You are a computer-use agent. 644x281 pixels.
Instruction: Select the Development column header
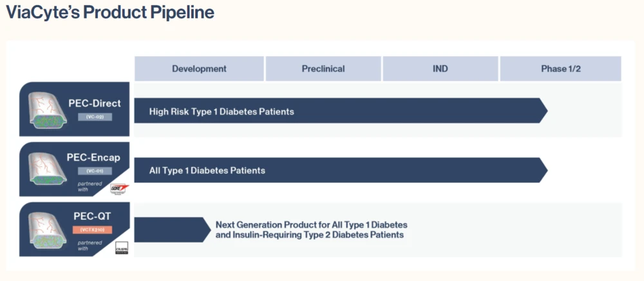199,69
